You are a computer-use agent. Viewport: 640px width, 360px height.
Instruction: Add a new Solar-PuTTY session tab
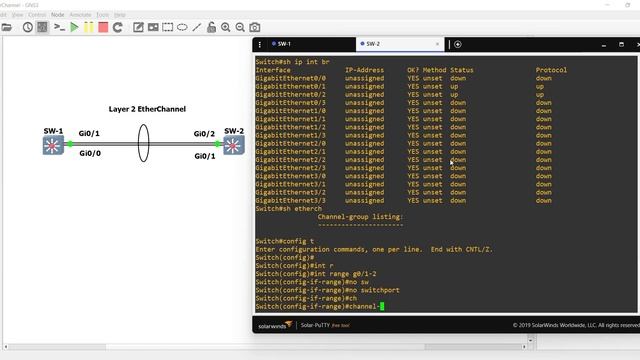(x=458, y=44)
